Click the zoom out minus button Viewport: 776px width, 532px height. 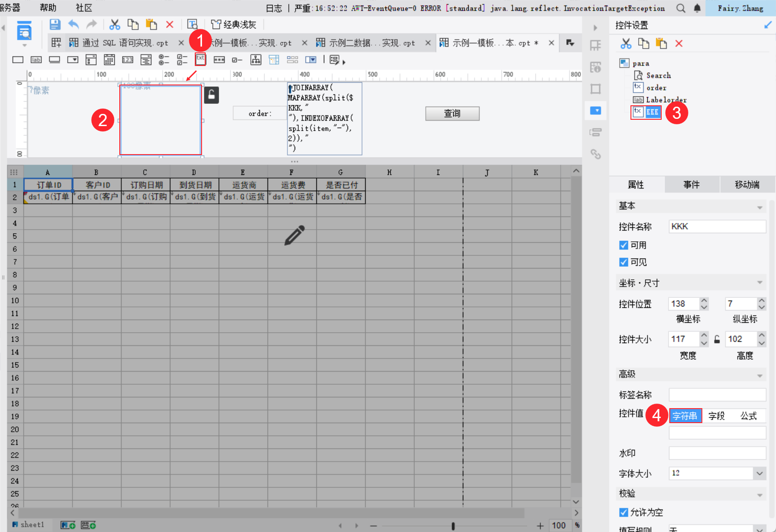(373, 526)
